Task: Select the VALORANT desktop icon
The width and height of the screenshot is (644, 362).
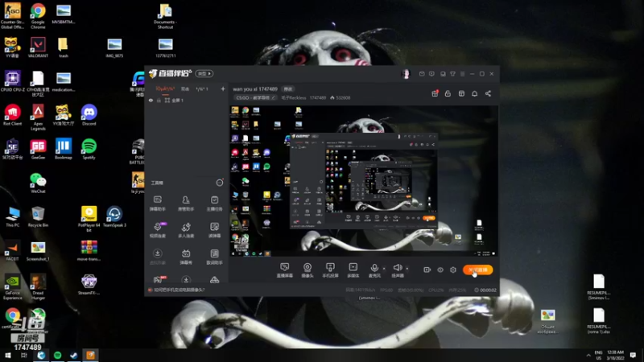Action: pos(38,47)
